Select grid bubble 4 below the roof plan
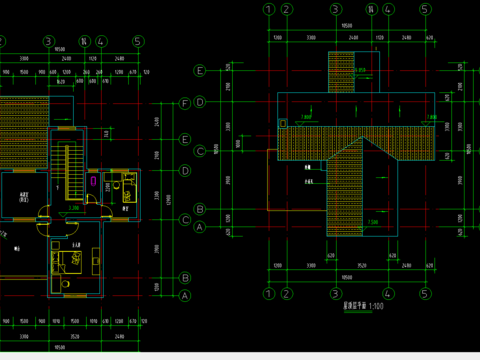The height and width of the screenshot is (360, 480). 388,294
